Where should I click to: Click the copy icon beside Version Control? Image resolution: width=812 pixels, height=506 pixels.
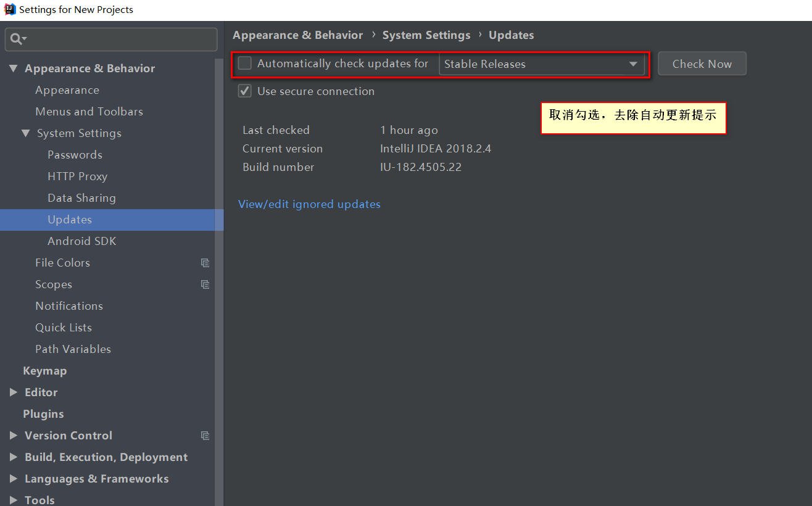click(205, 436)
